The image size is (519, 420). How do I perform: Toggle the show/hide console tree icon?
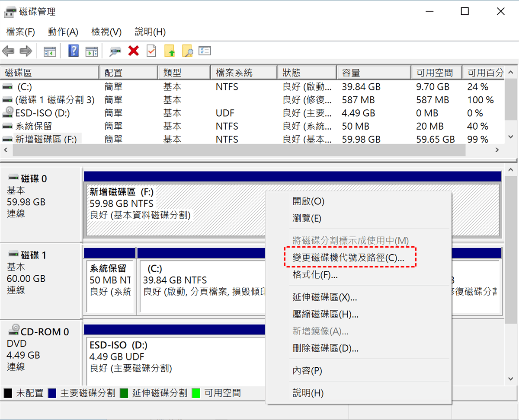point(50,51)
